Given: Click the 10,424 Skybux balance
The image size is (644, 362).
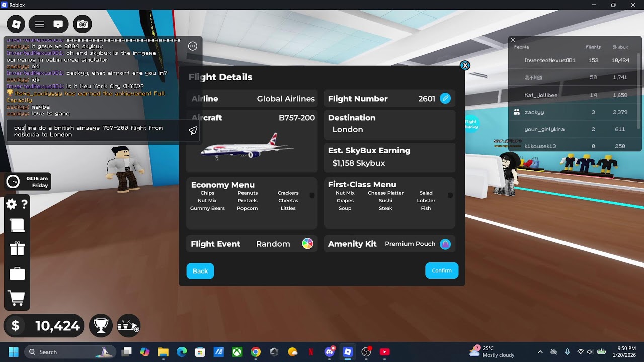Looking at the screenshot, I should click(x=58, y=326).
